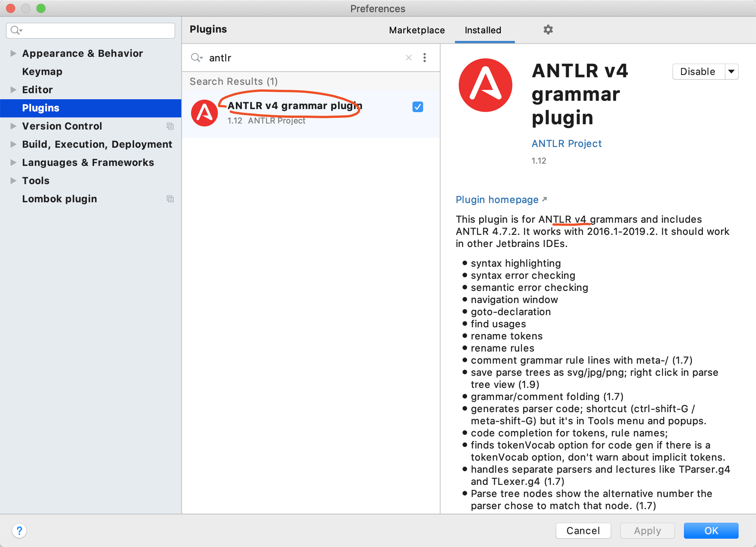Open the Disable button dropdown arrow
The height and width of the screenshot is (547, 756).
click(x=731, y=72)
